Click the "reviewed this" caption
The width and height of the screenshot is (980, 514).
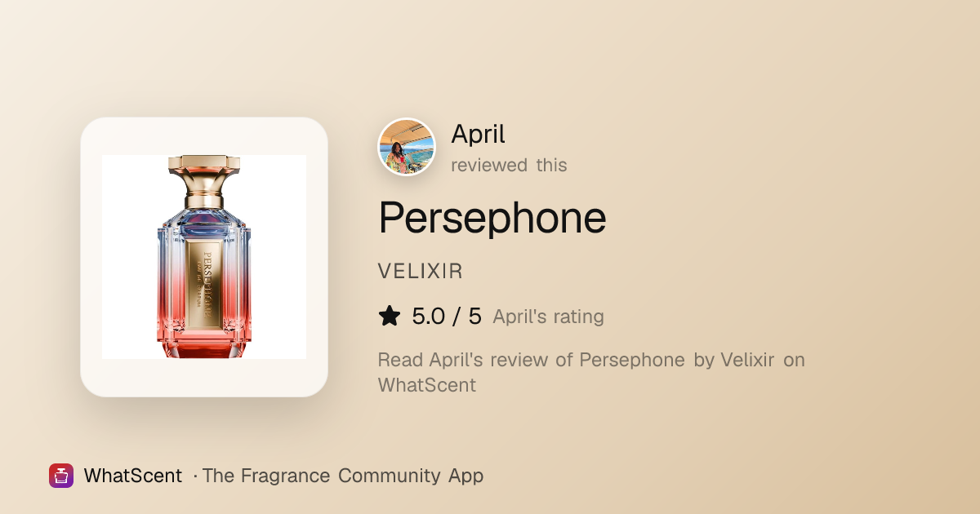(509, 165)
